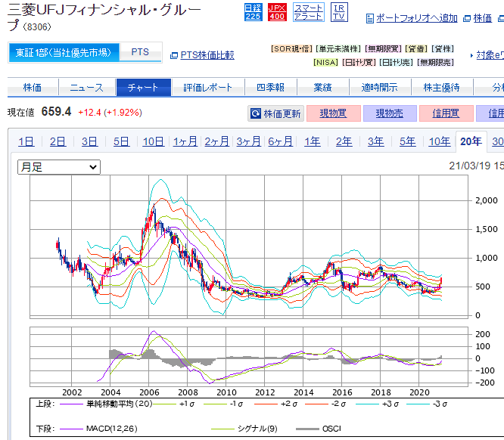Open the 株価 link at top right
The image size is (504, 440).
click(x=483, y=18)
